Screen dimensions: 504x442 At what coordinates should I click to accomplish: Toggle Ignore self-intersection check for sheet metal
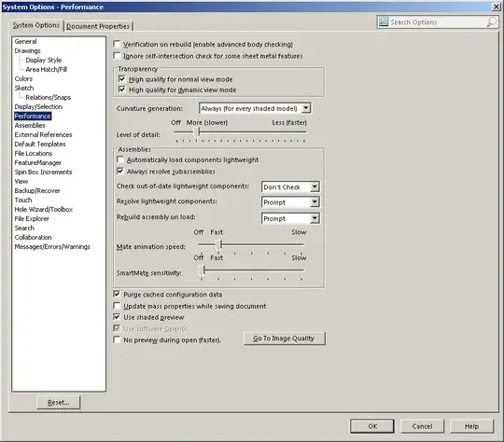(x=117, y=56)
